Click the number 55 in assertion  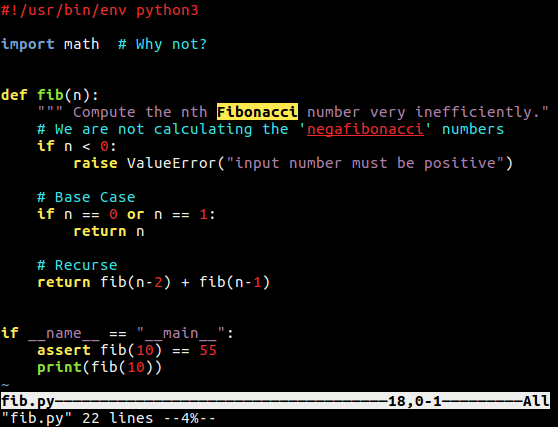tap(208, 350)
